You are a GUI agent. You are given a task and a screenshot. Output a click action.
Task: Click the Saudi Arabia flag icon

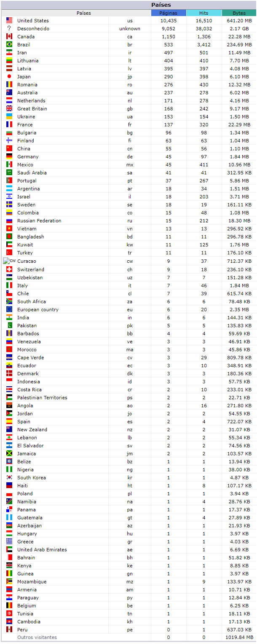(x=9, y=172)
